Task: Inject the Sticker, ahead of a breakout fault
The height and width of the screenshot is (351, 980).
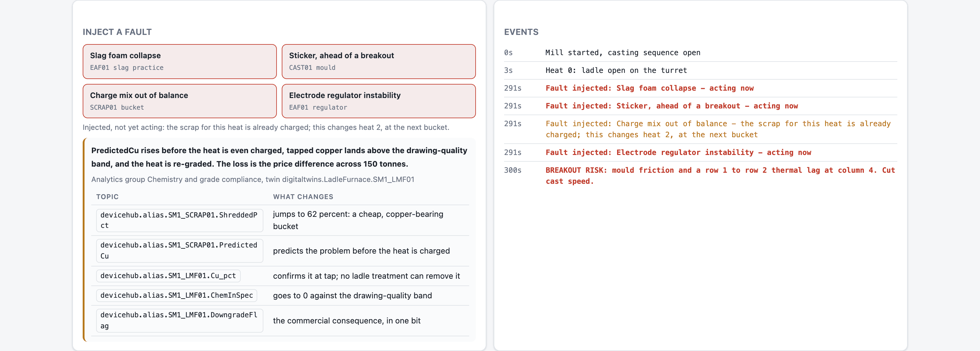Action: (379, 61)
